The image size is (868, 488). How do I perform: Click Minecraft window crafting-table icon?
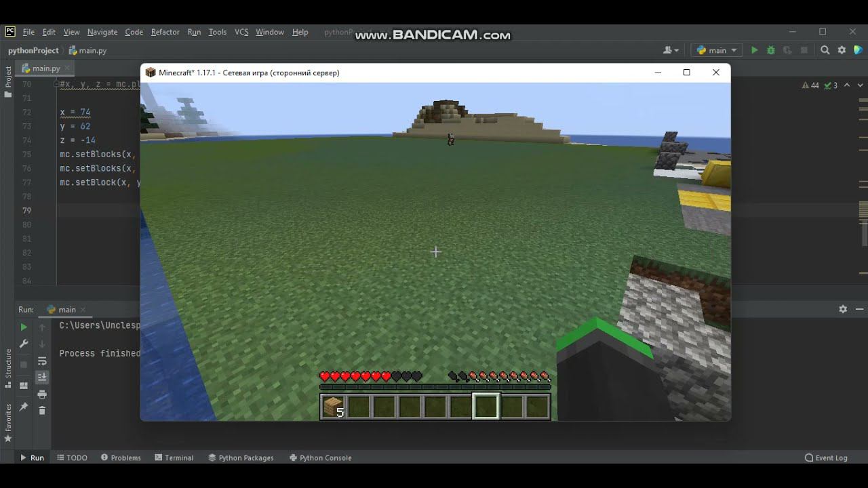click(151, 73)
